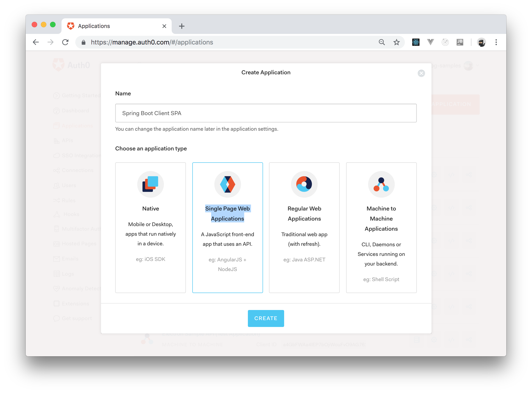Image resolution: width=532 pixels, height=393 pixels.
Task: Open the Vue devtools extension icon
Action: [x=430, y=42]
